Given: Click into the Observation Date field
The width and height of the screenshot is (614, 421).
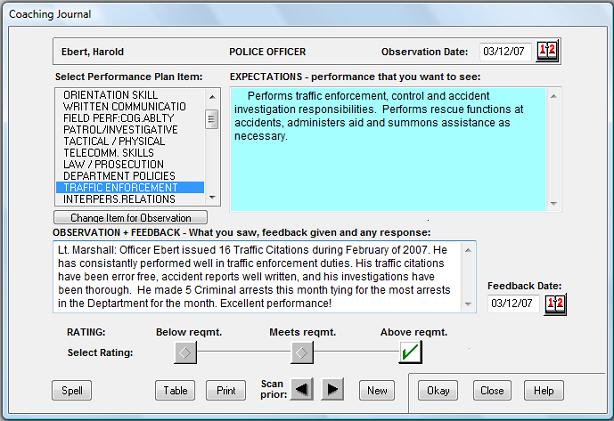Looking at the screenshot, I should point(505,51).
